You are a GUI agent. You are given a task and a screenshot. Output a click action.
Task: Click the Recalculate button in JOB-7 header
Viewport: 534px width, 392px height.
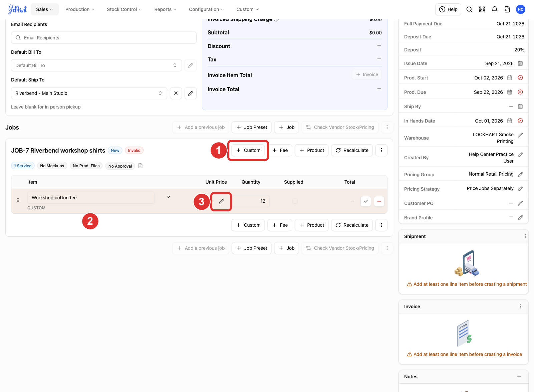[x=352, y=150]
